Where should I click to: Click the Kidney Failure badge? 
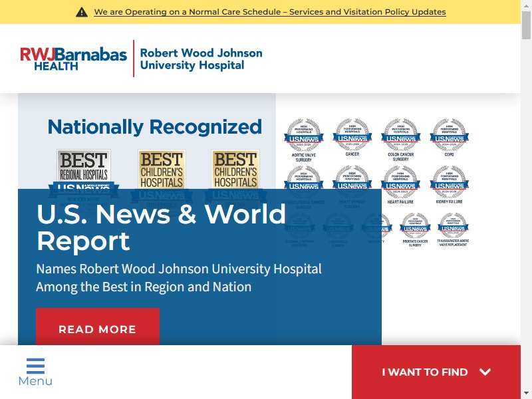[x=450, y=185]
